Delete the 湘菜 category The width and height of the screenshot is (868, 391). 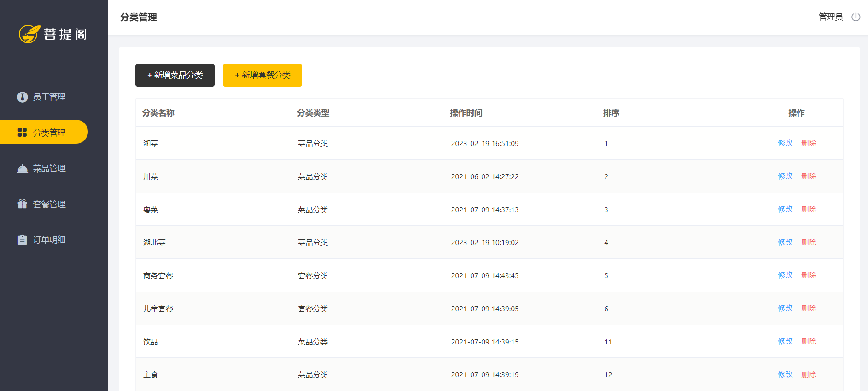pyautogui.click(x=809, y=143)
